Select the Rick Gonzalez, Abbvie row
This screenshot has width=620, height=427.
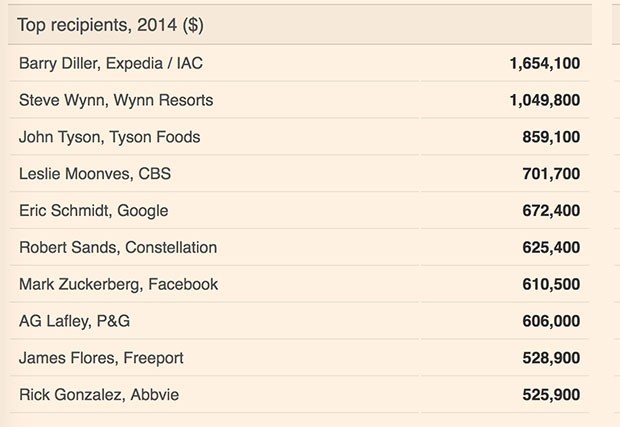click(x=300, y=394)
